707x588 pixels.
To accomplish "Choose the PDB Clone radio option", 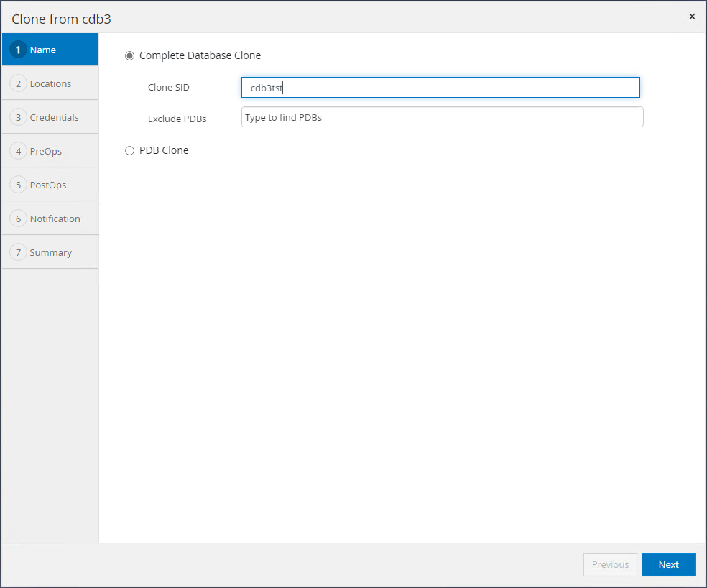I will tap(130, 150).
